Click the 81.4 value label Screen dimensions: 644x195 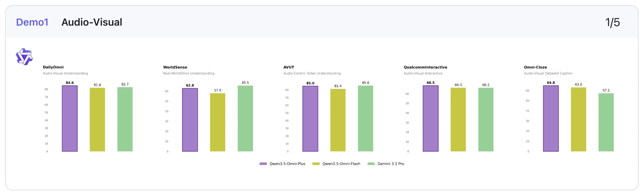[338, 86]
